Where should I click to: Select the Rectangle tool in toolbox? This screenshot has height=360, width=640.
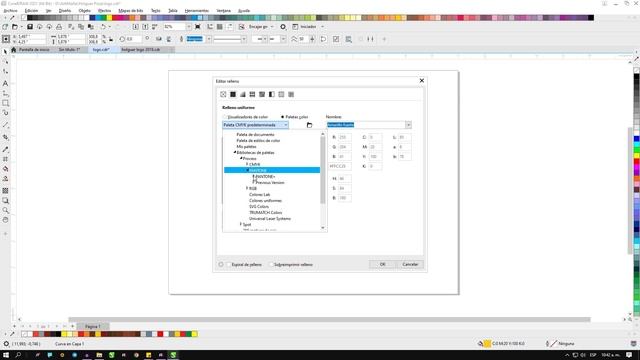pos(5,103)
